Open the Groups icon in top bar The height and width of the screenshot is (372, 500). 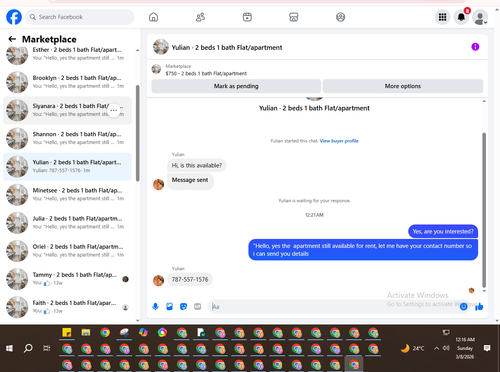pos(340,17)
